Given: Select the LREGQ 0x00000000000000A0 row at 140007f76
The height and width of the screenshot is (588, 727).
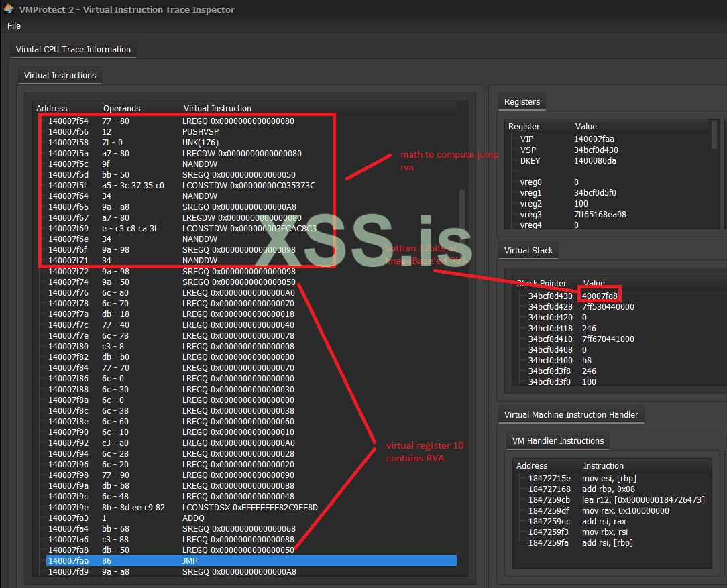Looking at the screenshot, I should point(251,293).
